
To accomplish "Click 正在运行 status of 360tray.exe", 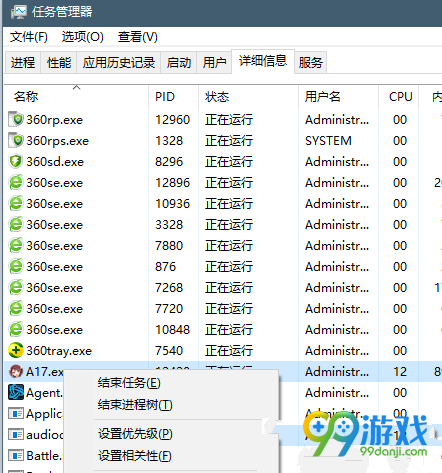I will (x=229, y=351).
